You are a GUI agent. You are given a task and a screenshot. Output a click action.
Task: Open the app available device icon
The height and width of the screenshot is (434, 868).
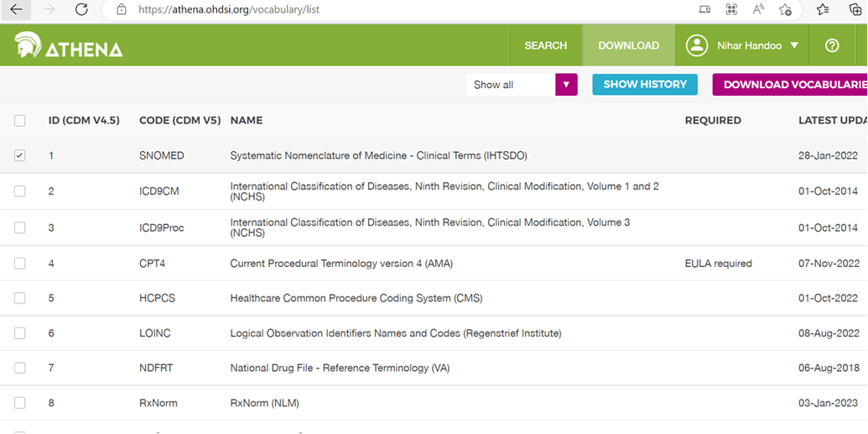pyautogui.click(x=704, y=9)
